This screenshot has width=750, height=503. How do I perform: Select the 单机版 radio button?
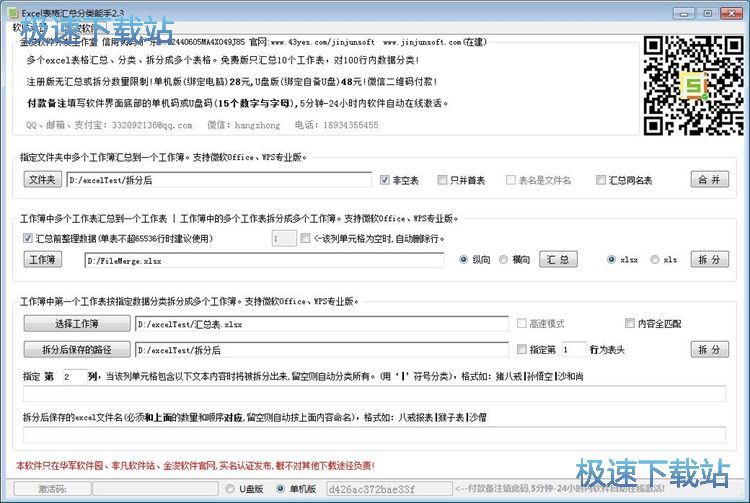click(280, 489)
